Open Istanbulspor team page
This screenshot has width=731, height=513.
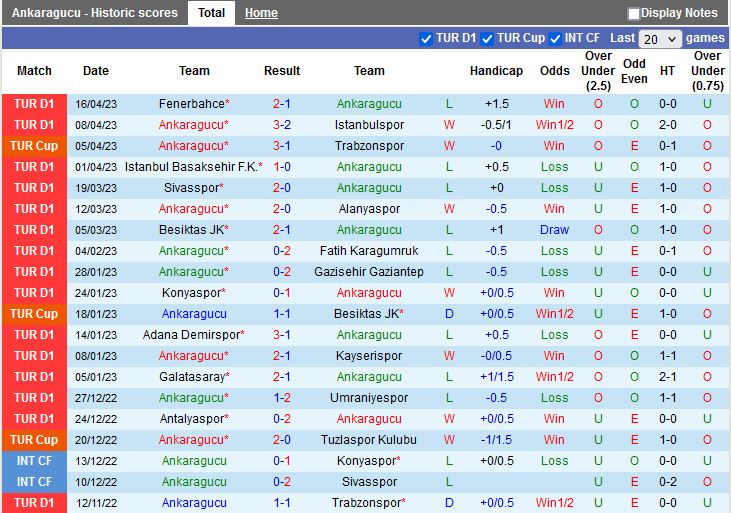369,125
